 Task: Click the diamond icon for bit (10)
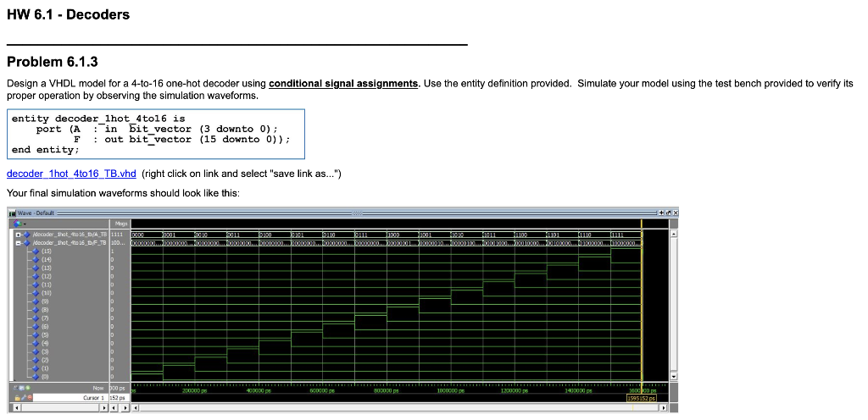coord(36,294)
